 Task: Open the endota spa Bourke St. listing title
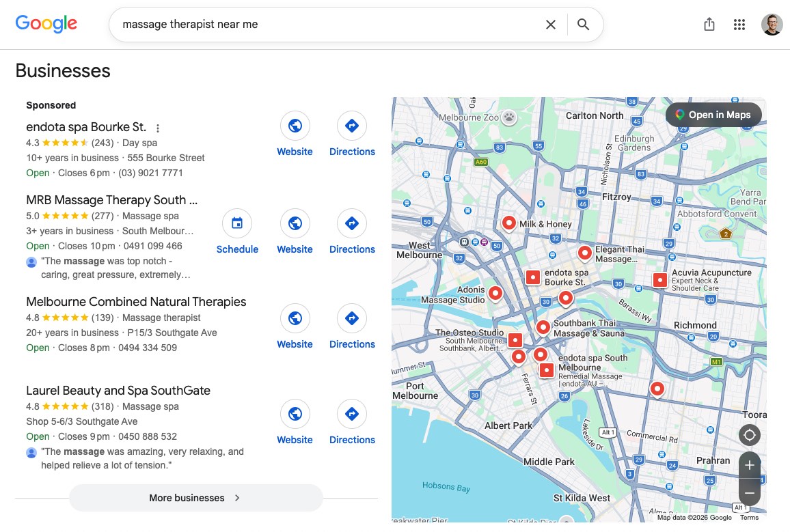86,127
